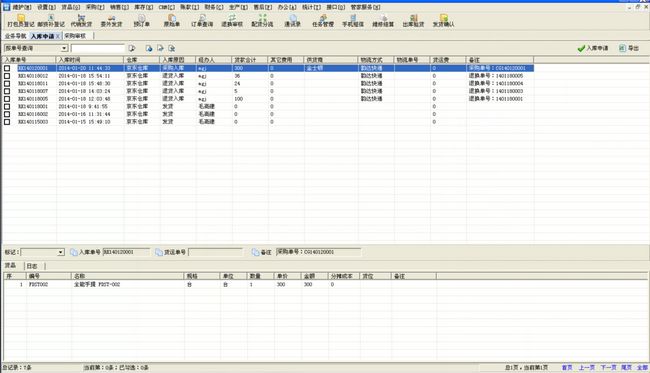
Task: Click the 预订单 toolbar icon
Action: coord(141,20)
